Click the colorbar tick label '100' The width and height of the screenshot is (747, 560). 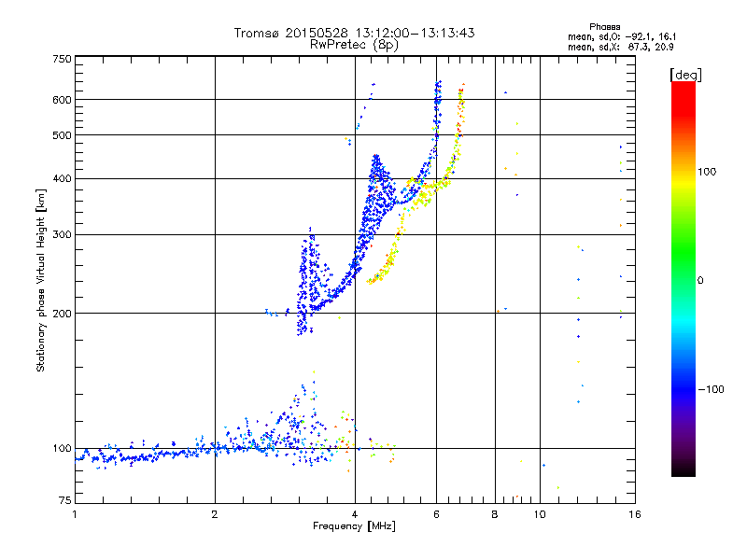point(707,172)
